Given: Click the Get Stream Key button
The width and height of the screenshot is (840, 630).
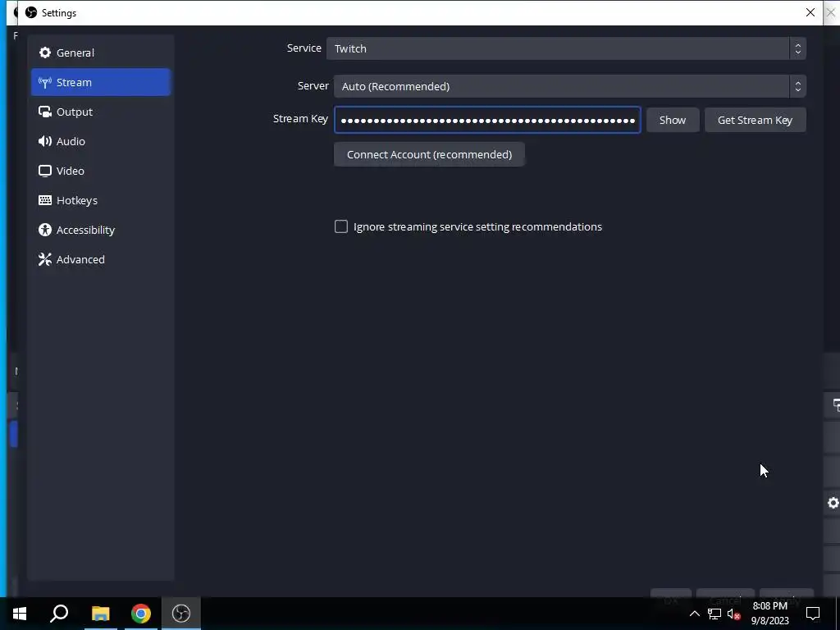Looking at the screenshot, I should [x=755, y=120].
